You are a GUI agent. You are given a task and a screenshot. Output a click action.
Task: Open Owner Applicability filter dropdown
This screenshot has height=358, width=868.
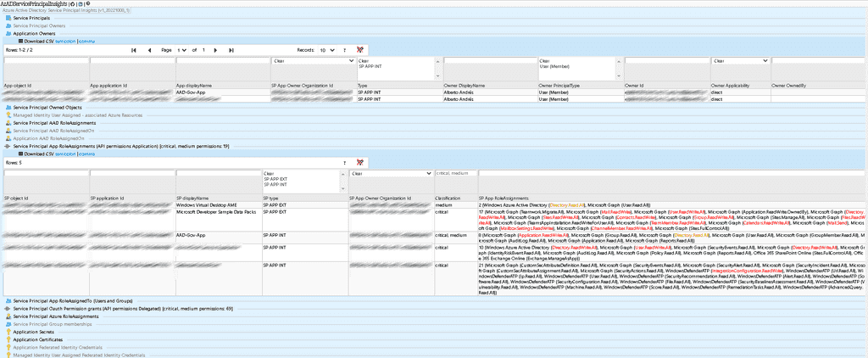(x=741, y=60)
